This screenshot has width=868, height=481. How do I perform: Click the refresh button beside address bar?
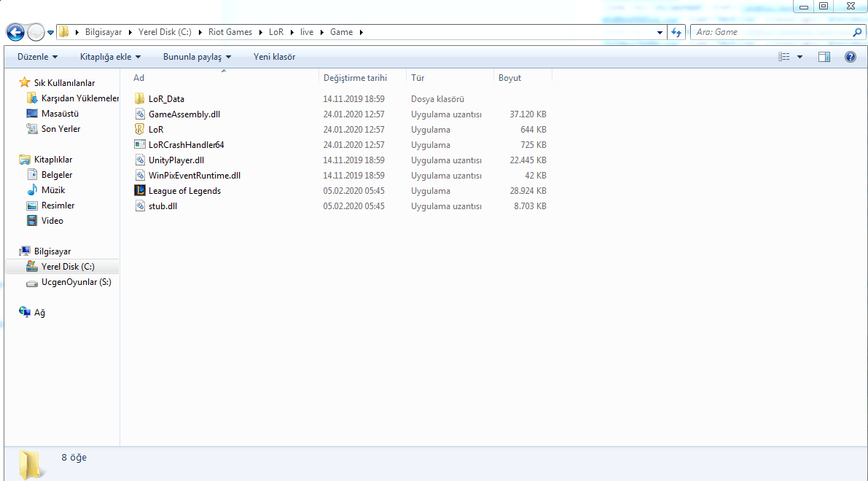point(676,32)
